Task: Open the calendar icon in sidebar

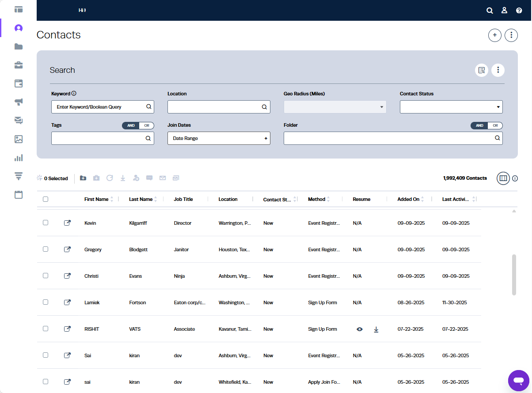Action: pos(19,195)
